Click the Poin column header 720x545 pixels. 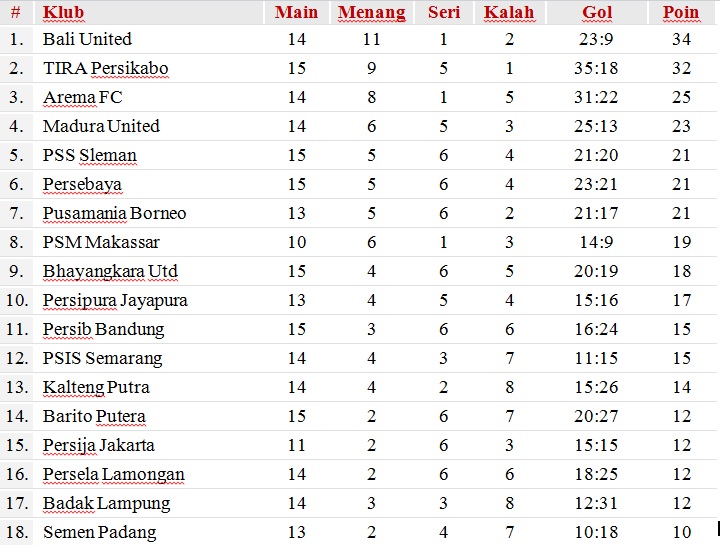tap(681, 13)
